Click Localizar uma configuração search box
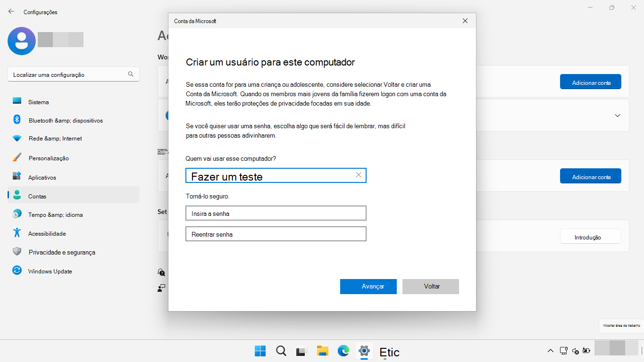This screenshot has width=644, height=362. point(74,74)
